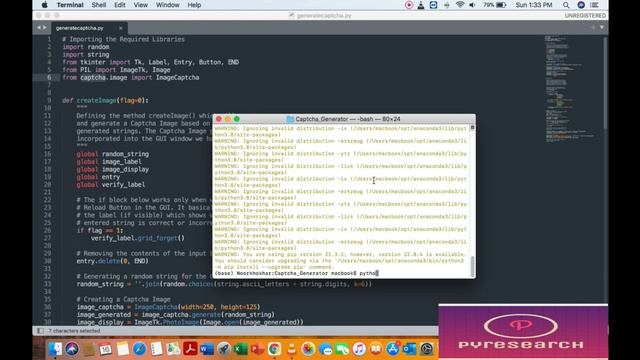Click line number 6 in gutter
The width and height of the screenshot is (640, 360).
(49, 77)
